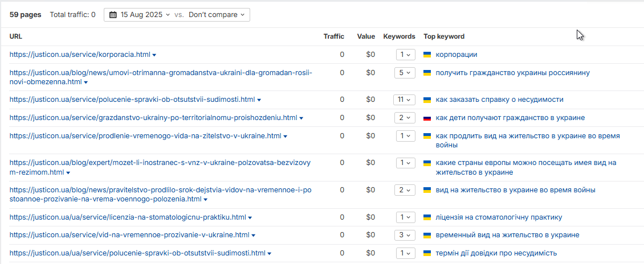
Task: Open keywords dropdown for licenzia-na-stomatologicnu row
Action: pyautogui.click(x=406, y=217)
